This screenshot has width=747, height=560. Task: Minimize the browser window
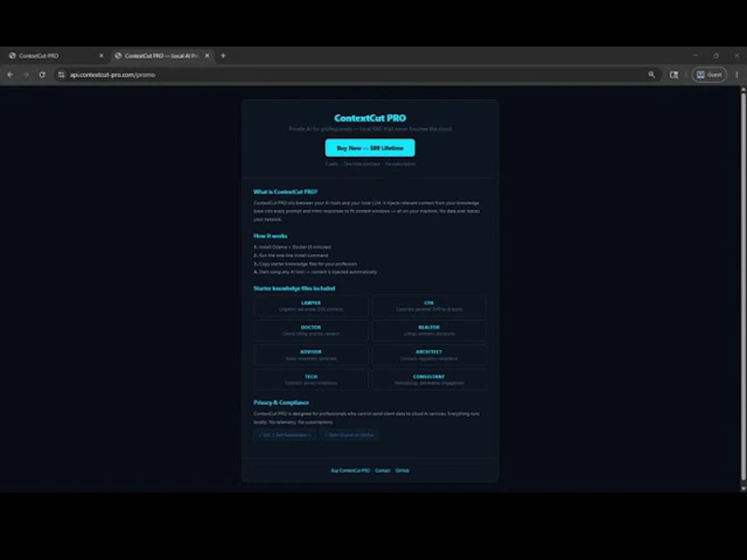(696, 55)
